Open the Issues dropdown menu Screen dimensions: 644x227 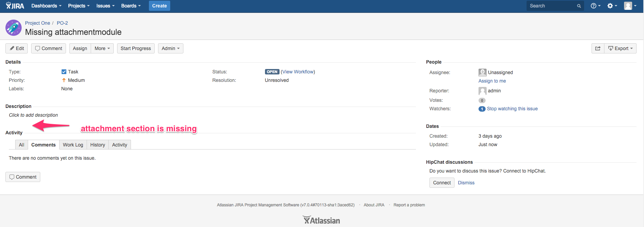point(106,6)
